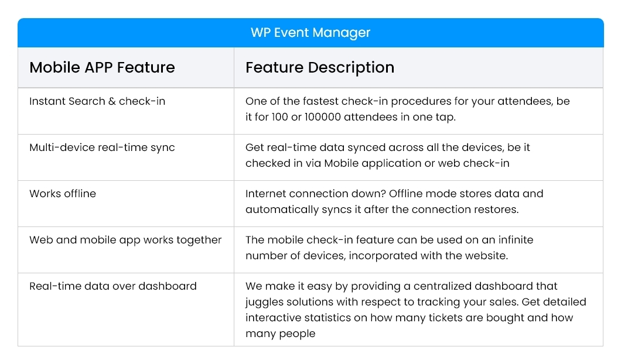Click the fastest check-in procedures description line

pos(407,101)
